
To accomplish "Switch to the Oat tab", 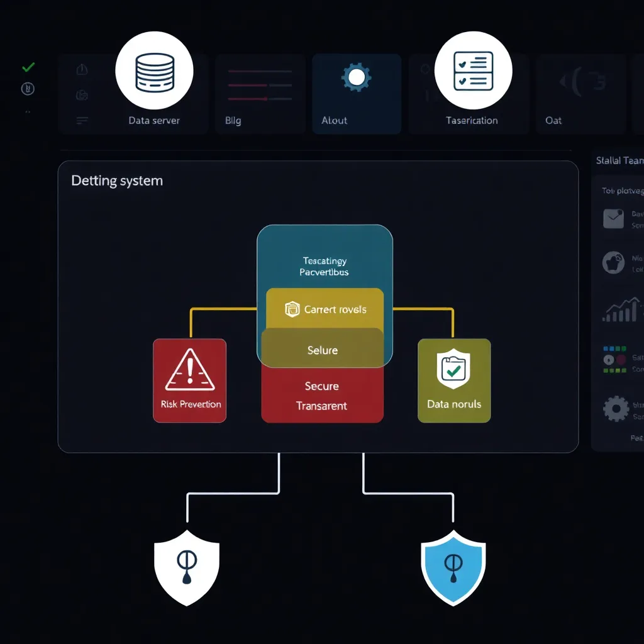I will point(579,94).
